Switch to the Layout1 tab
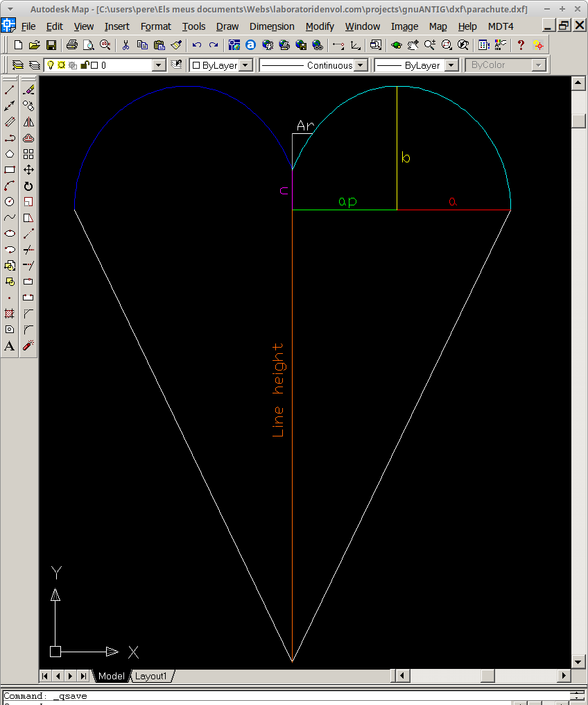 pos(151,677)
